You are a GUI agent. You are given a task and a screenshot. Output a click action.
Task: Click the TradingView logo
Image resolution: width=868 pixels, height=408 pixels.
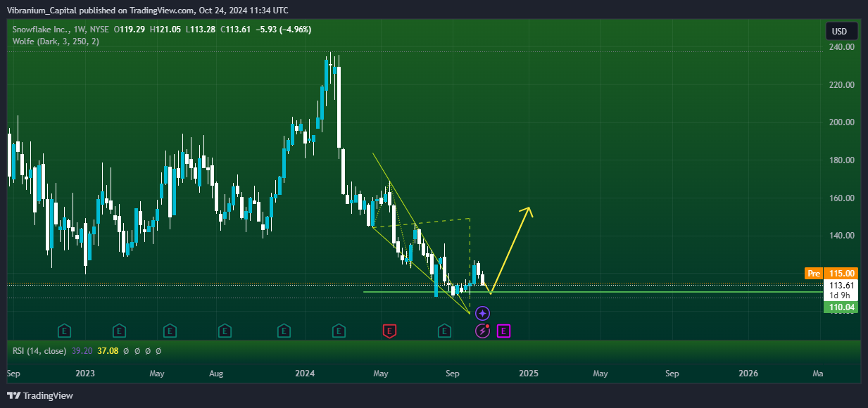pyautogui.click(x=40, y=395)
